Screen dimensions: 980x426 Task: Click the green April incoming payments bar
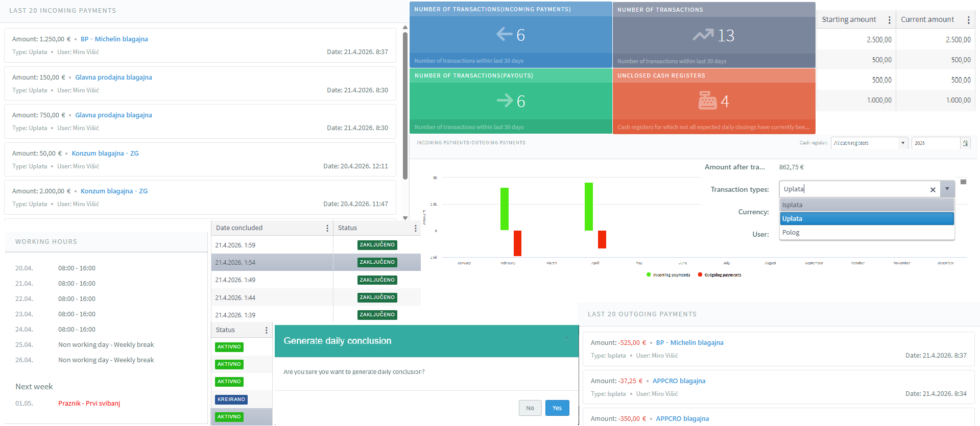[589, 206]
